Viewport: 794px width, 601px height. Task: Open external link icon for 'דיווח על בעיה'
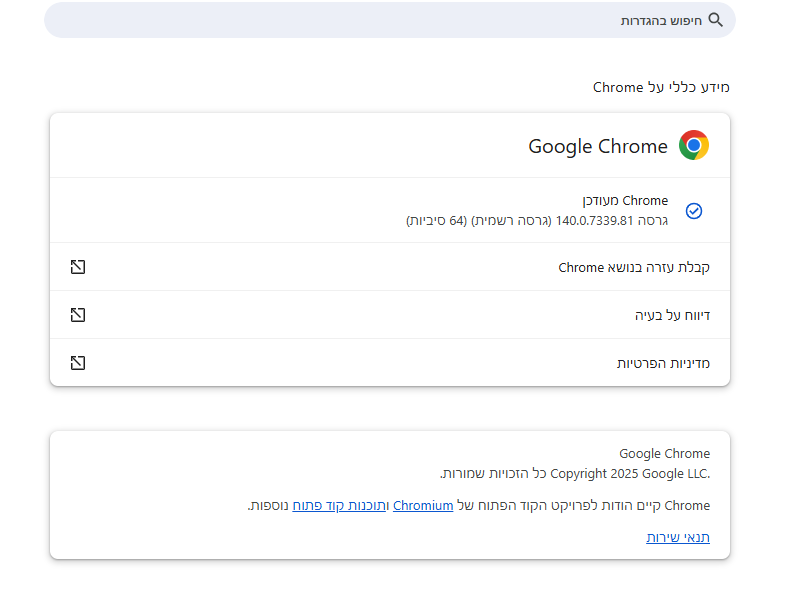point(78,315)
